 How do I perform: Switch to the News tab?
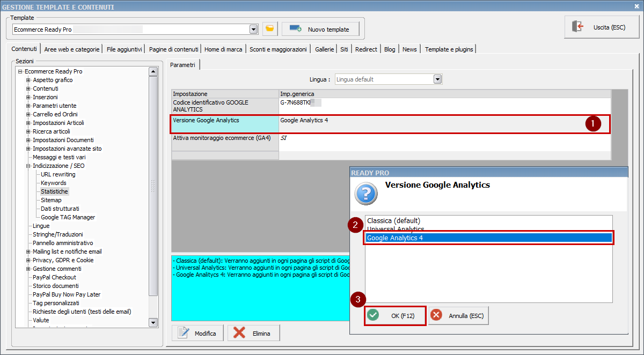click(409, 49)
